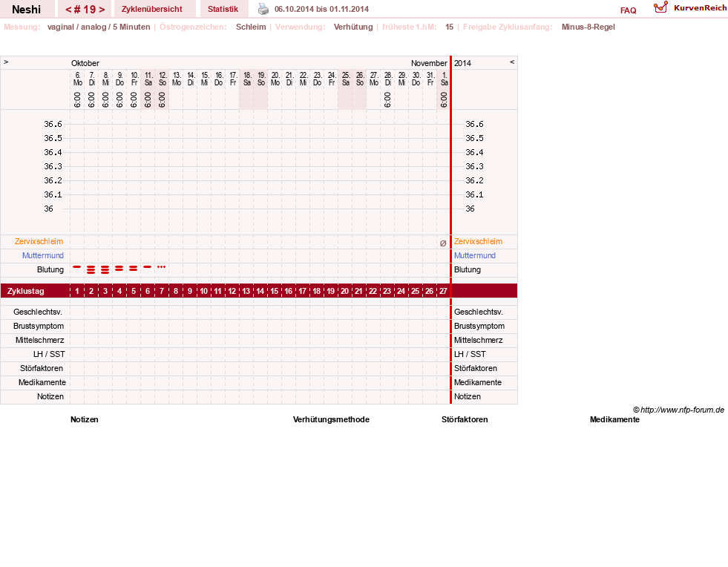The image size is (728, 567).
Task: Click the left Muttermund label
Action: (43, 255)
